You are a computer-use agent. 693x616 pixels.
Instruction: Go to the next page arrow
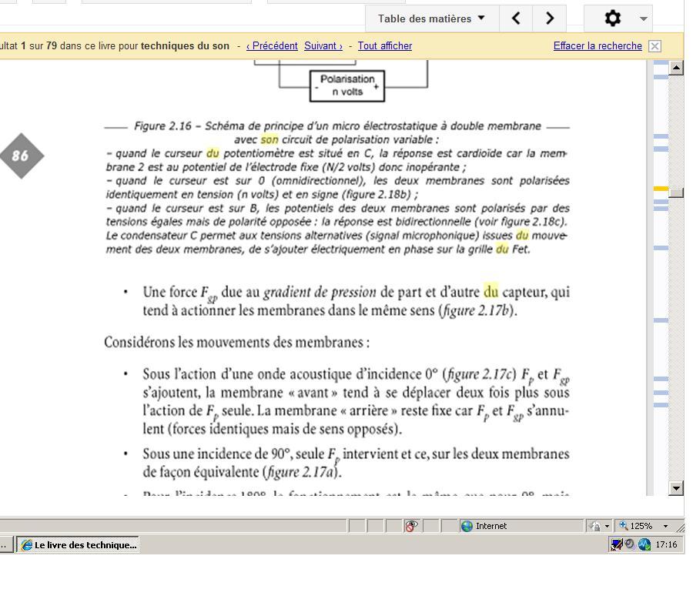click(549, 18)
